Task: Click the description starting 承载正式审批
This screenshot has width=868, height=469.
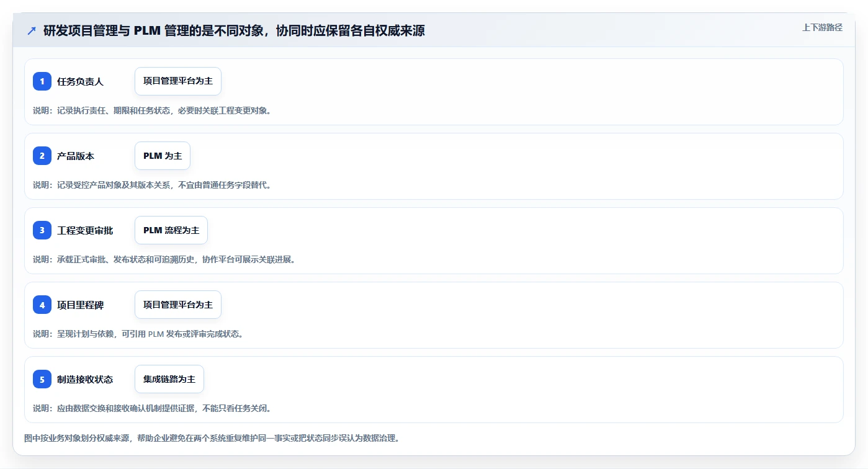Action: click(164, 259)
